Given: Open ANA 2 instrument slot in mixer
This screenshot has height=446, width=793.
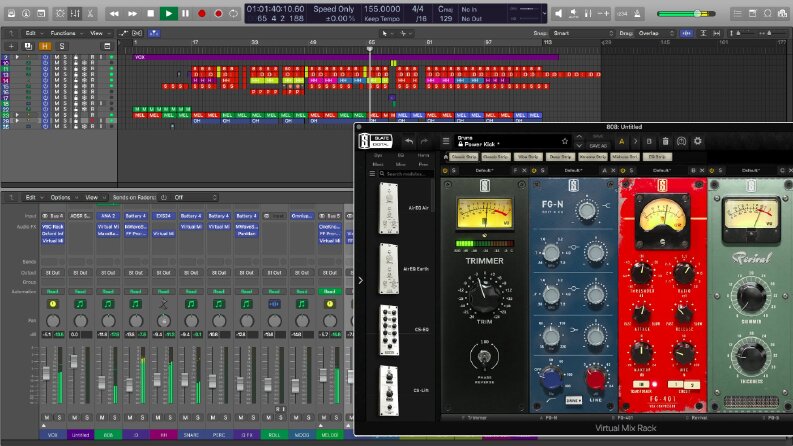Looking at the screenshot, I should [x=108, y=216].
